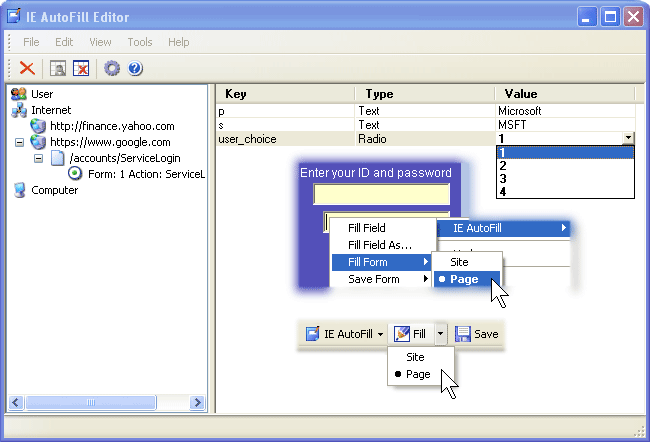The width and height of the screenshot is (650, 442).
Task: Click the 'Radio' type cell
Action: click(425, 138)
